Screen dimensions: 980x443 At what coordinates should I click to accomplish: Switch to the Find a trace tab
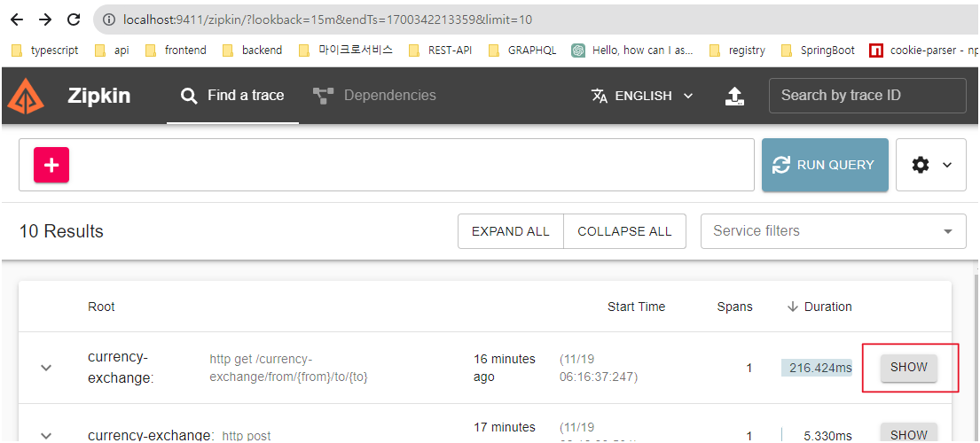coord(232,96)
